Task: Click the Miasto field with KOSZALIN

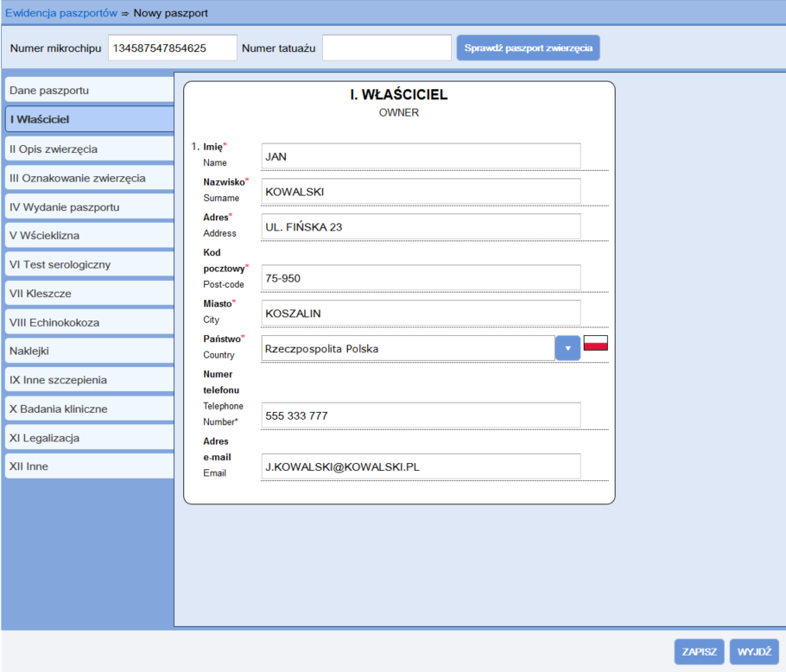Action: coord(422,314)
